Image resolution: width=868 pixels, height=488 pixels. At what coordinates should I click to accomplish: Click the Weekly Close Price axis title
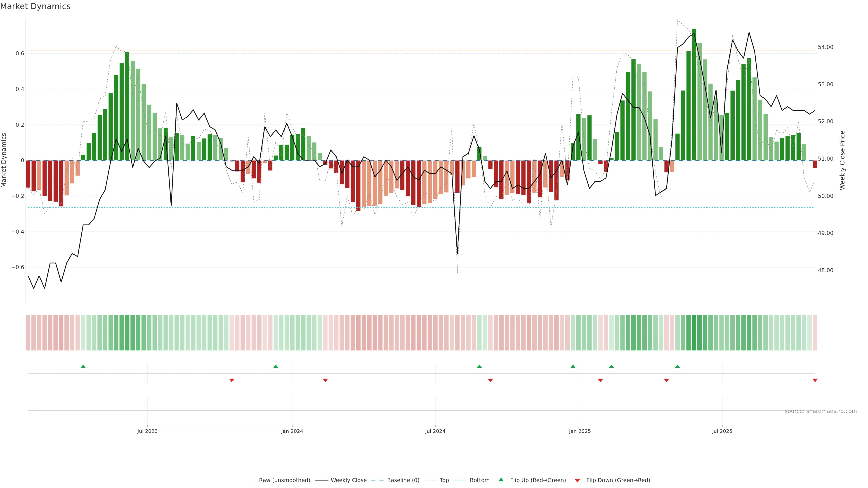(x=842, y=160)
